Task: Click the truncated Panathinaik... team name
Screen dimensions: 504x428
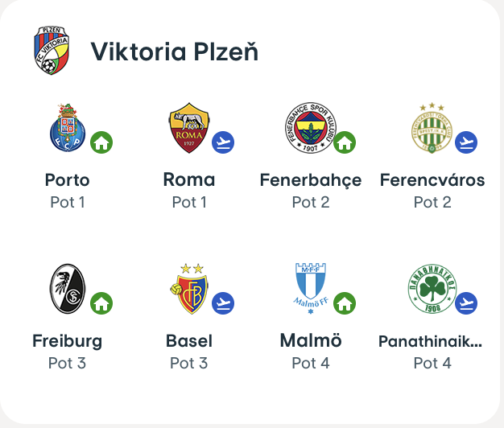Action: [x=431, y=341]
